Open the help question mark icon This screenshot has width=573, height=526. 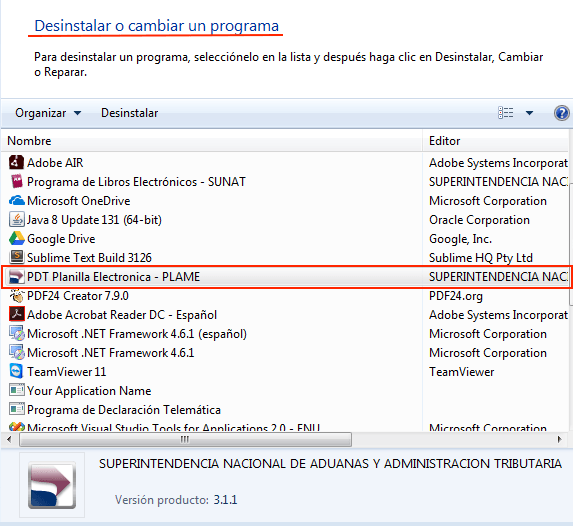[x=561, y=113]
